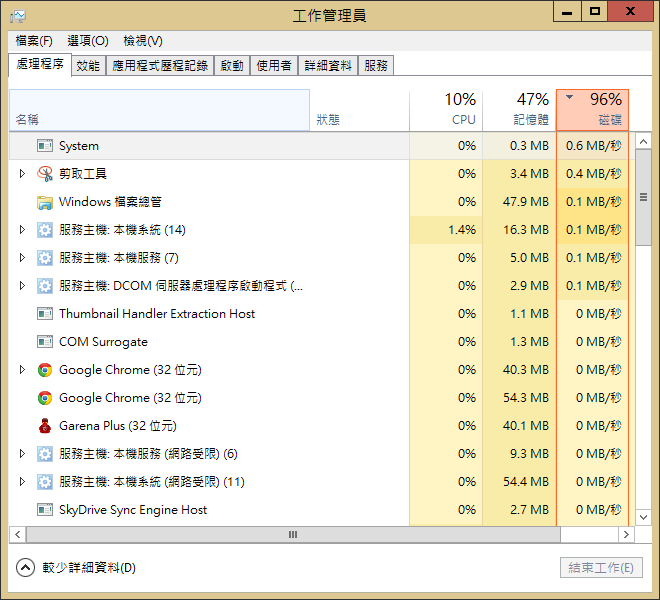660x600 pixels.
Task: Open the 檔案(F) menu
Action: [x=34, y=41]
